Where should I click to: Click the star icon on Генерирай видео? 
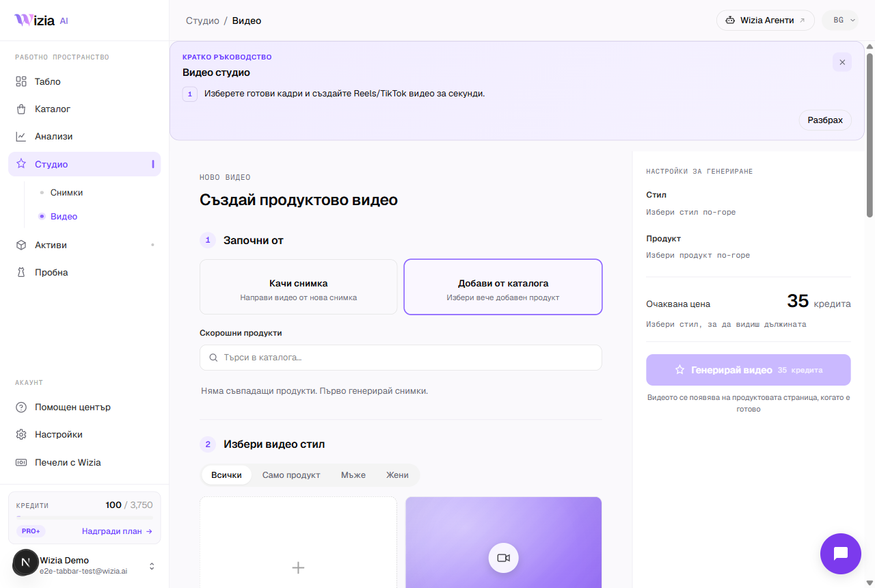coord(679,370)
